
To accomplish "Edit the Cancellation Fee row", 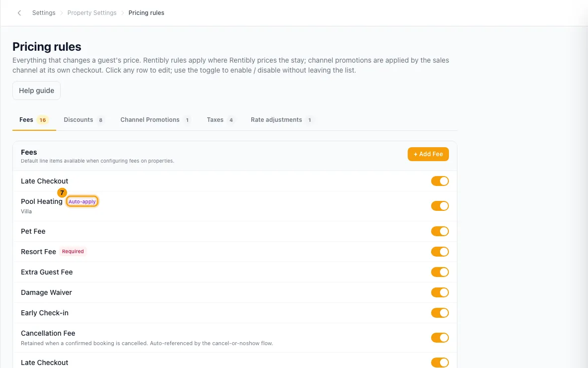I will coord(235,338).
